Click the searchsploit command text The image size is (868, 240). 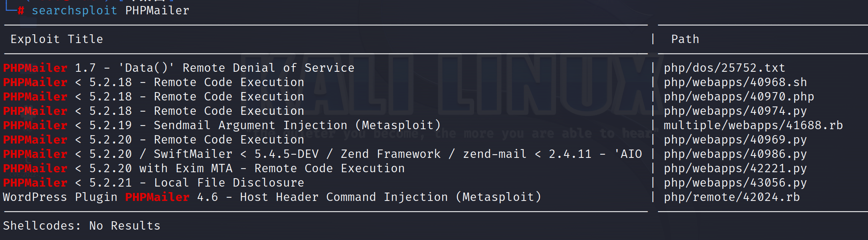74,10
